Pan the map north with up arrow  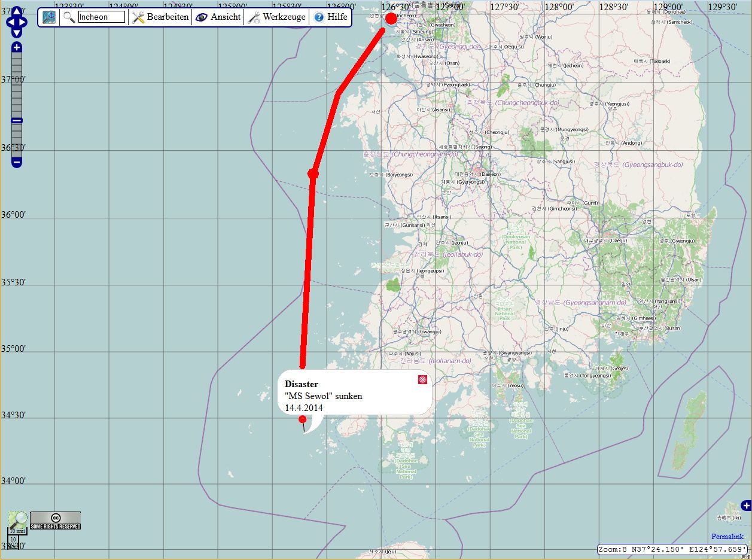click(x=16, y=11)
